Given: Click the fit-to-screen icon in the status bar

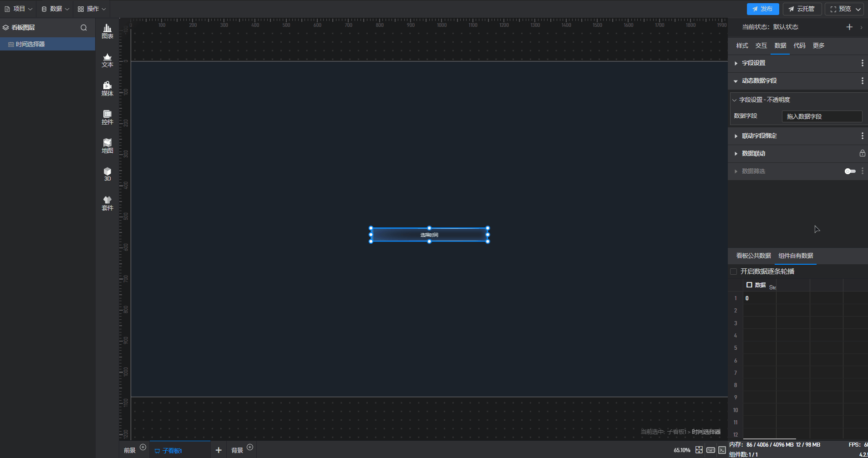Looking at the screenshot, I should click(x=699, y=450).
